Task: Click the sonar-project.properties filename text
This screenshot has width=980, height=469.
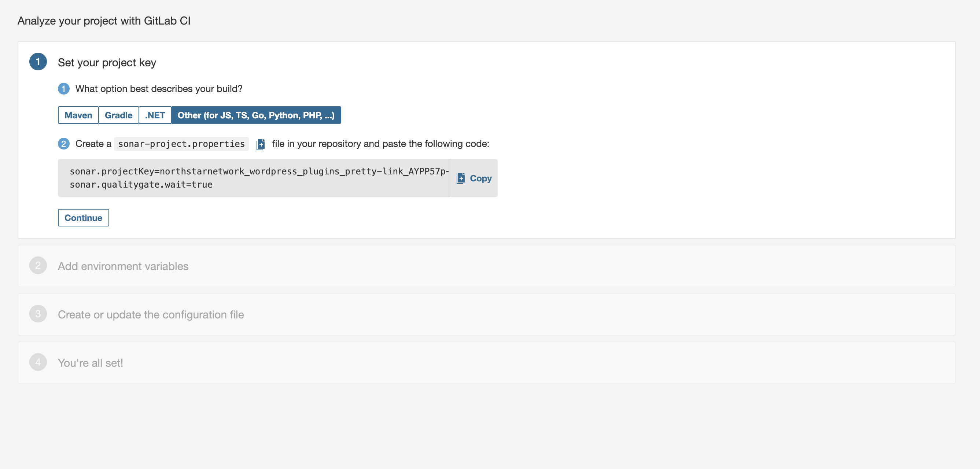Action: click(181, 144)
